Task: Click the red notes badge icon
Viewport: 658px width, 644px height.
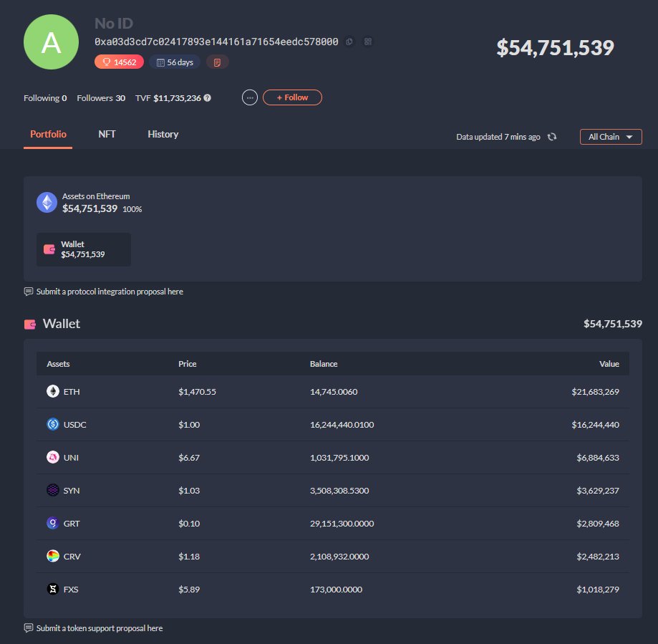Action: click(217, 62)
